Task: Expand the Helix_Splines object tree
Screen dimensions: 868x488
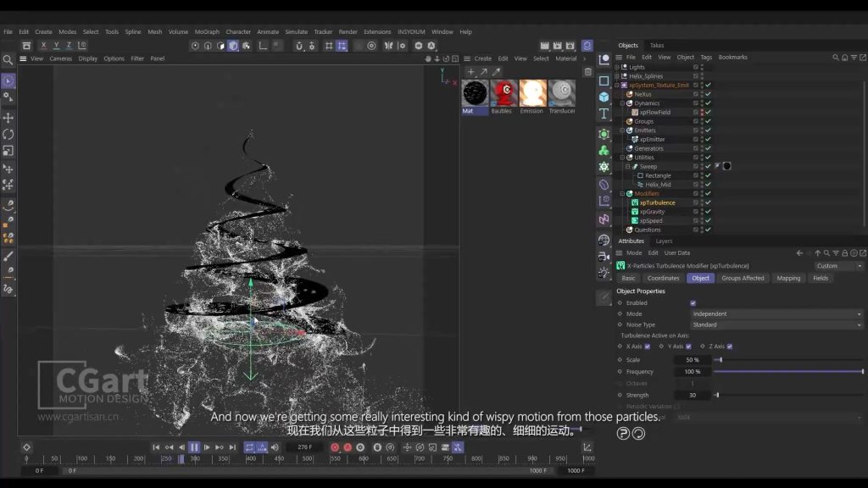Action: (617, 75)
